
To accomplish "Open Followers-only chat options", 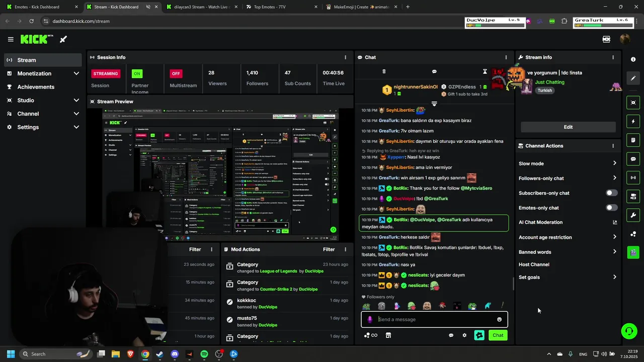I will 568,178.
